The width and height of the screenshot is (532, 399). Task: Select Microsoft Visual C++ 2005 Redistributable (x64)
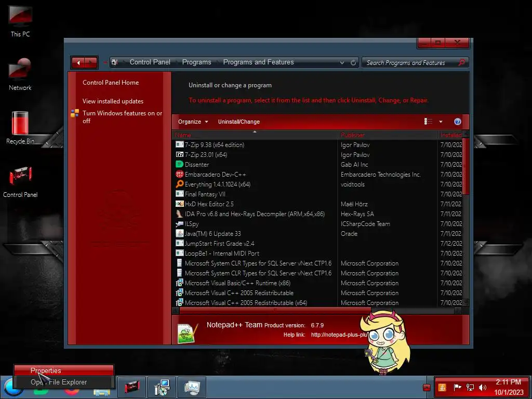[x=318, y=302]
